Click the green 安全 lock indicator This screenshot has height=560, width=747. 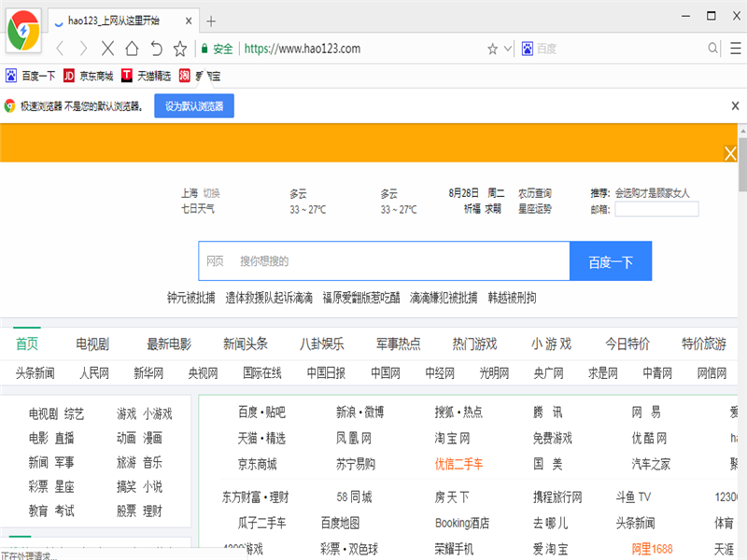click(217, 49)
